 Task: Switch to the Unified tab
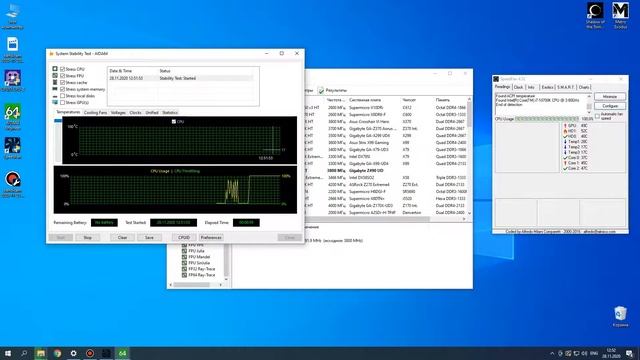tap(152, 113)
